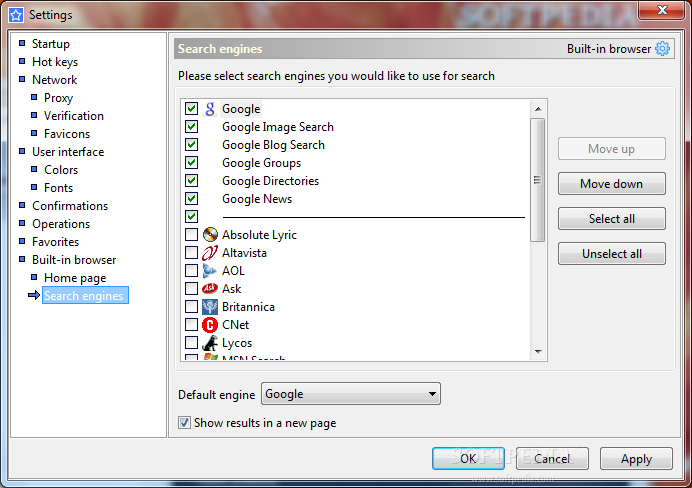The height and width of the screenshot is (488, 692).
Task: Apply the settings changes
Action: pos(636,458)
